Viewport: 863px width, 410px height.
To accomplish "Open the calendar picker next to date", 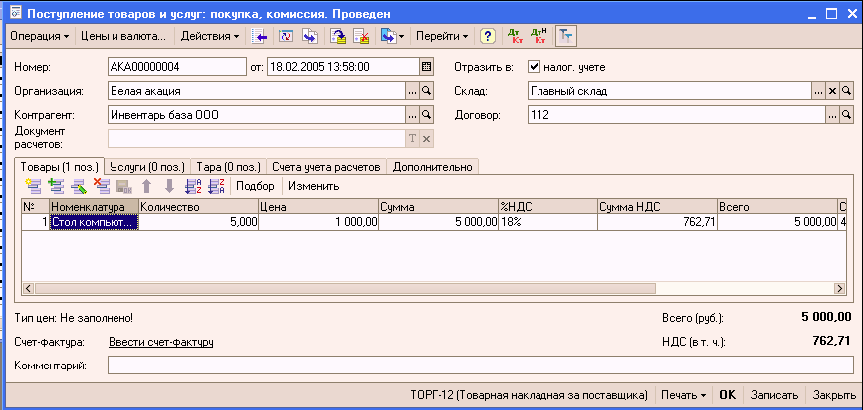I will pyautogui.click(x=427, y=67).
